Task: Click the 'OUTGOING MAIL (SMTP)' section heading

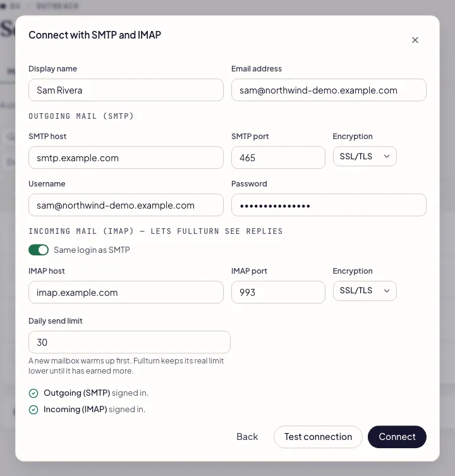Action: tap(81, 116)
